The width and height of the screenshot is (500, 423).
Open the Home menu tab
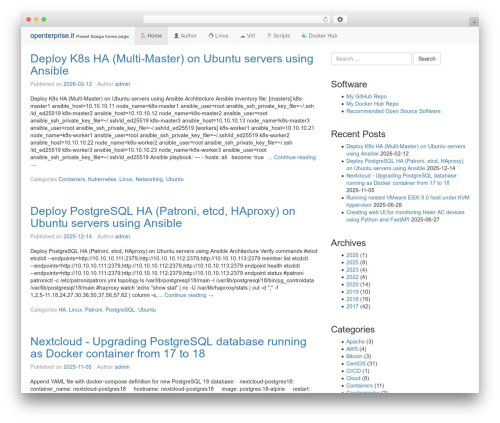(x=151, y=36)
